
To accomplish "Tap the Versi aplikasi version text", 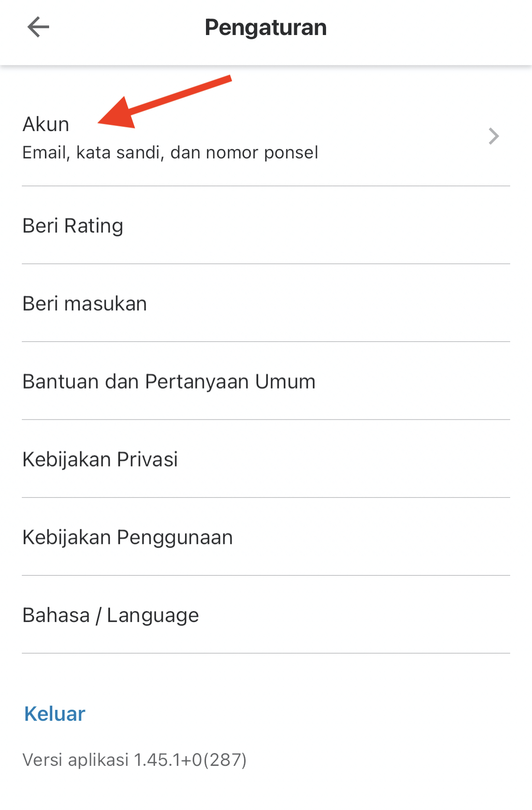I will pyautogui.click(x=134, y=759).
